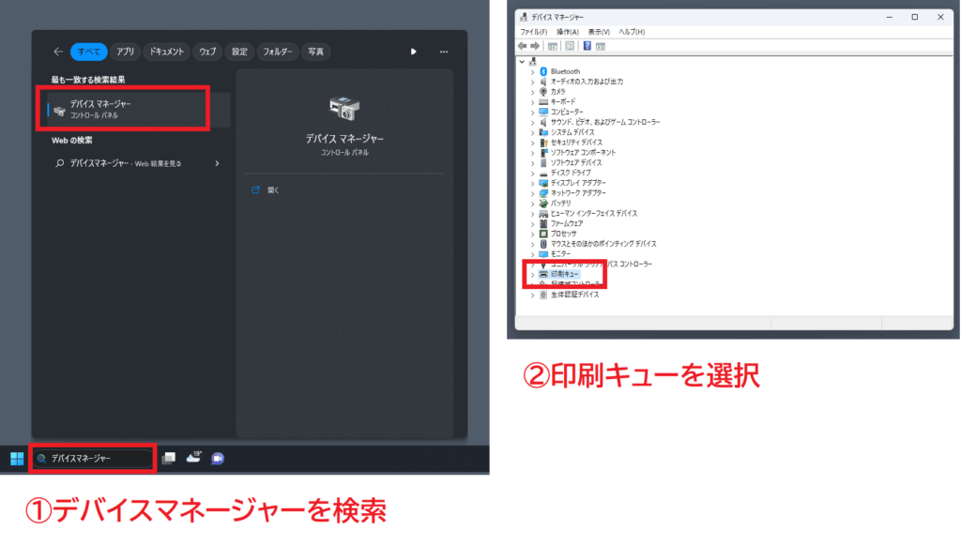
Task: Switch to the アプリ search tab
Action: click(x=126, y=53)
